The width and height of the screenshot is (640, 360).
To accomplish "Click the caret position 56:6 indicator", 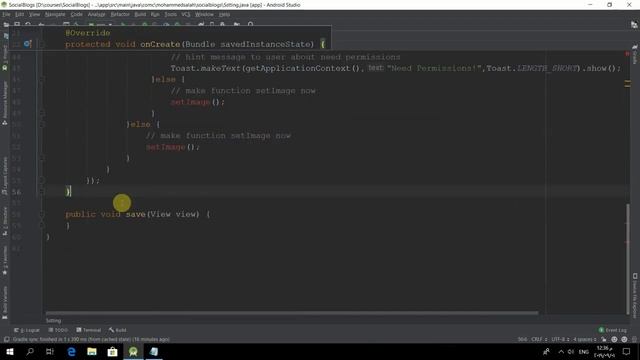I will [x=522, y=339].
